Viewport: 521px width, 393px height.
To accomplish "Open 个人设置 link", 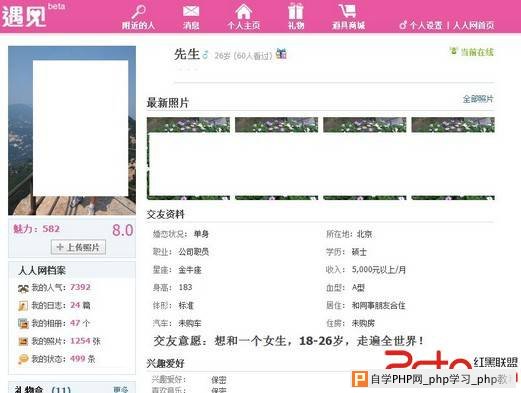I will [x=426, y=25].
